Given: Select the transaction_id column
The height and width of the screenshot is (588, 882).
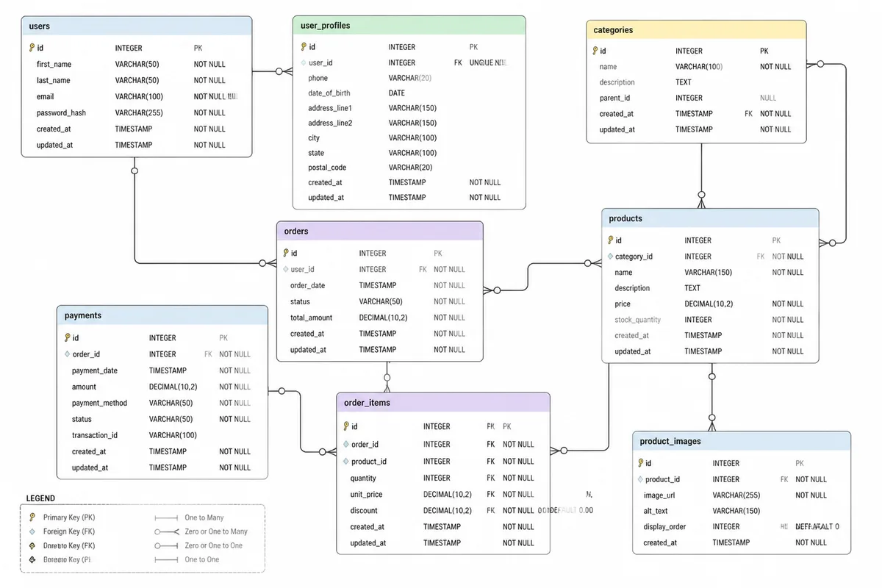Looking at the screenshot, I should click(95, 435).
